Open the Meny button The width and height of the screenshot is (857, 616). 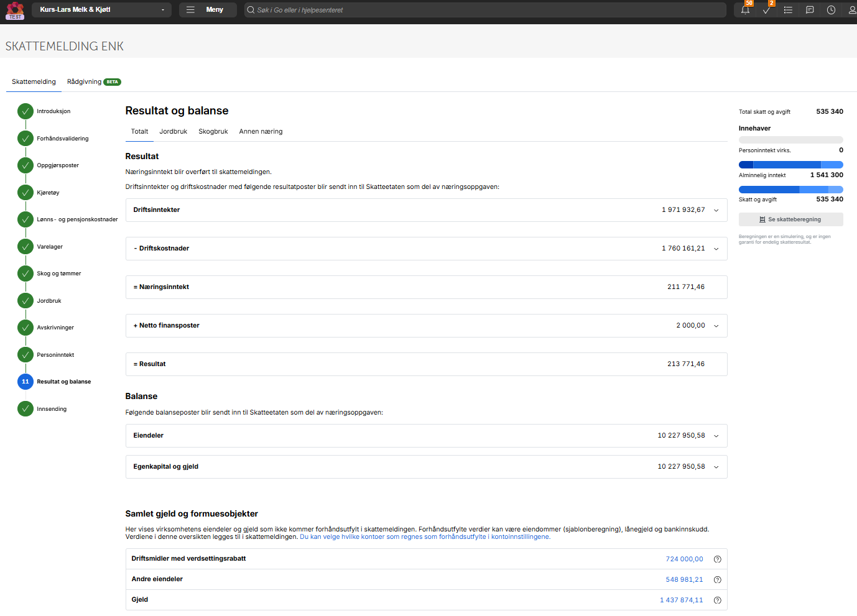208,10
